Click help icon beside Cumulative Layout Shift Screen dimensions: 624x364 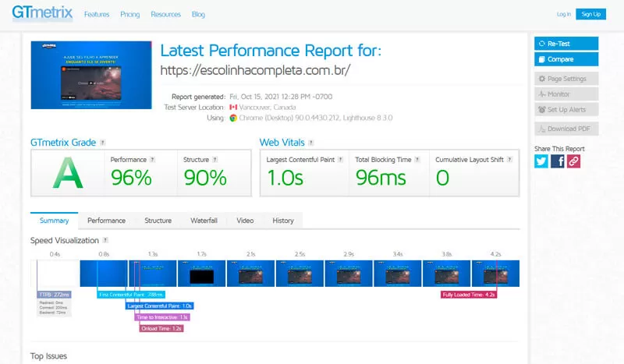point(510,160)
